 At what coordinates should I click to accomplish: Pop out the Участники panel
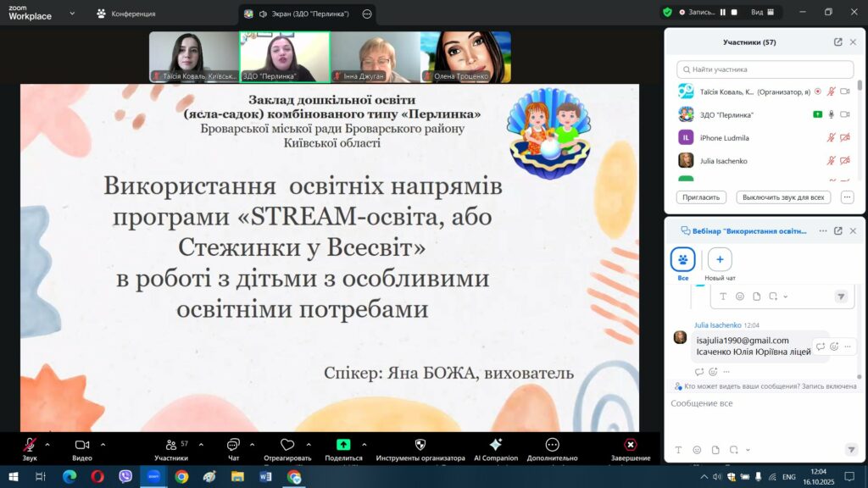pyautogui.click(x=837, y=42)
